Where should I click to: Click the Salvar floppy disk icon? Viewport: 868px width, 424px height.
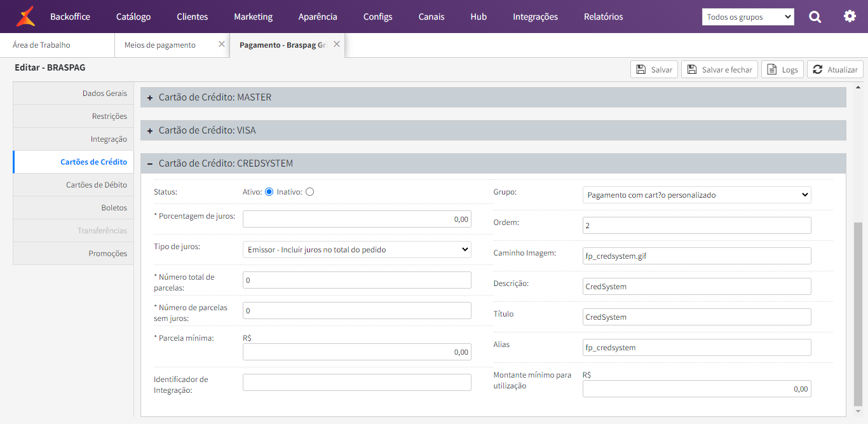641,69
